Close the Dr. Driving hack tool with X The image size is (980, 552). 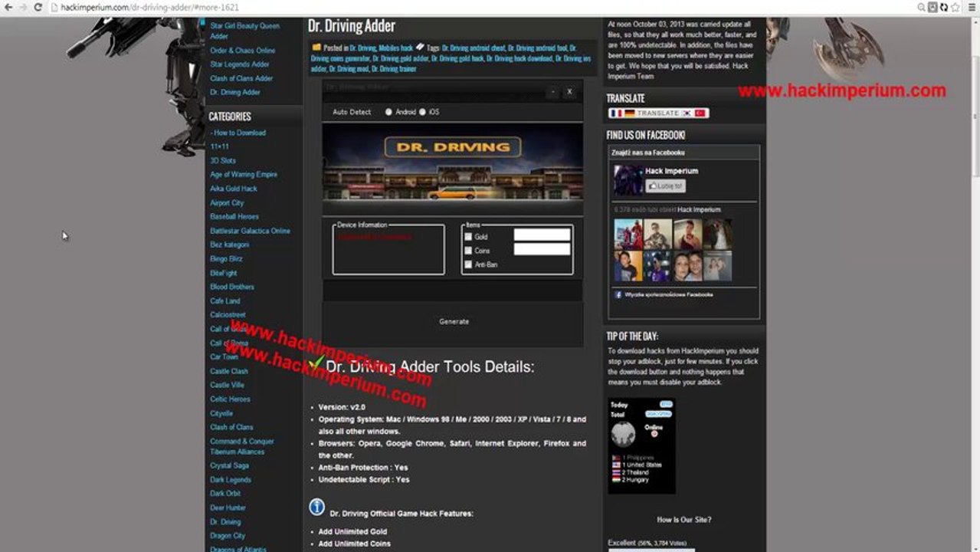point(569,91)
